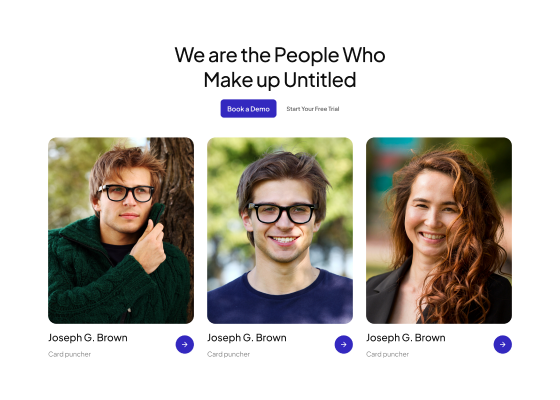Click the heading line Make up Untitled
This screenshot has height=400, width=560.
click(280, 80)
